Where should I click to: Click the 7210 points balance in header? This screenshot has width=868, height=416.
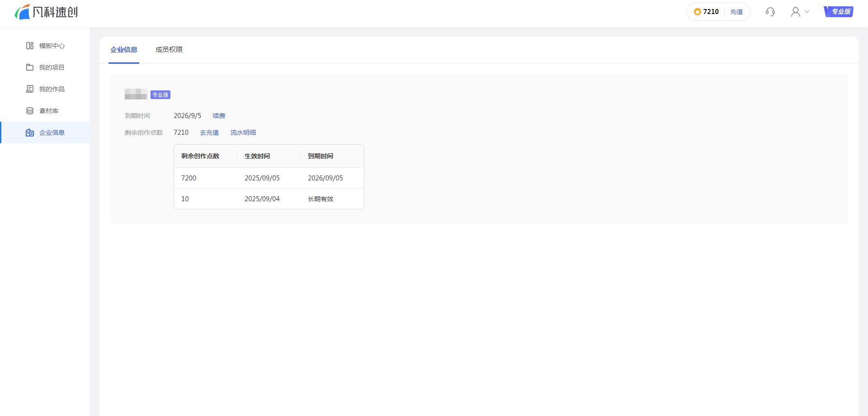[711, 12]
